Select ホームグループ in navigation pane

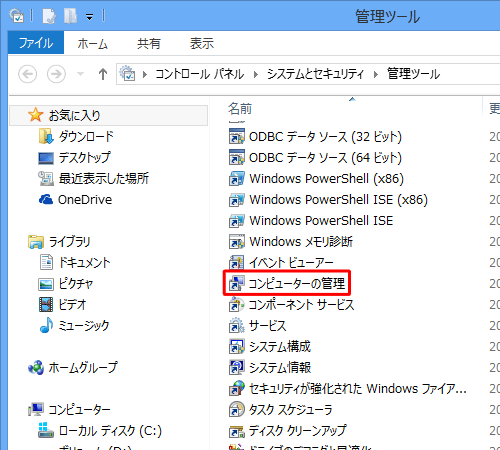tap(83, 368)
